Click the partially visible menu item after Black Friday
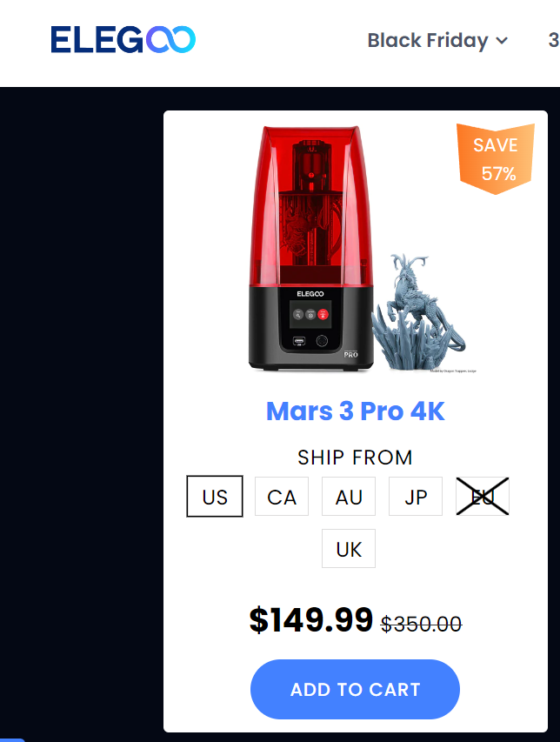This screenshot has width=560, height=742. pos(554,40)
